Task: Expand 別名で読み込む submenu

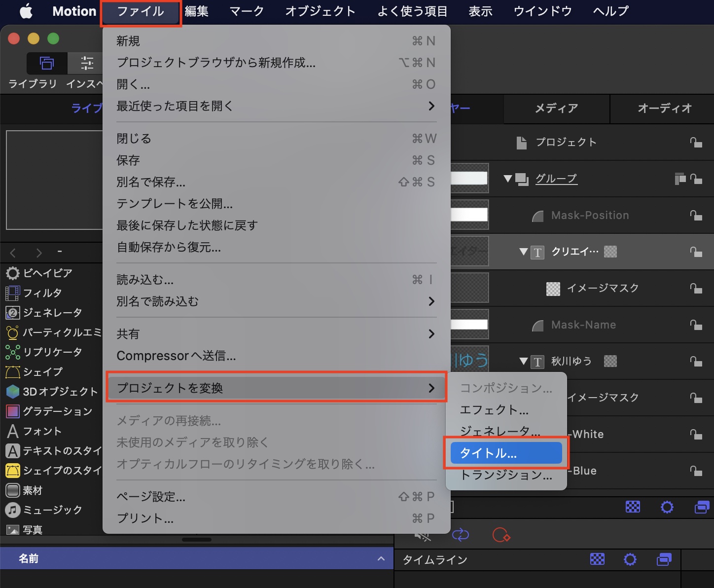Action: 276,301
